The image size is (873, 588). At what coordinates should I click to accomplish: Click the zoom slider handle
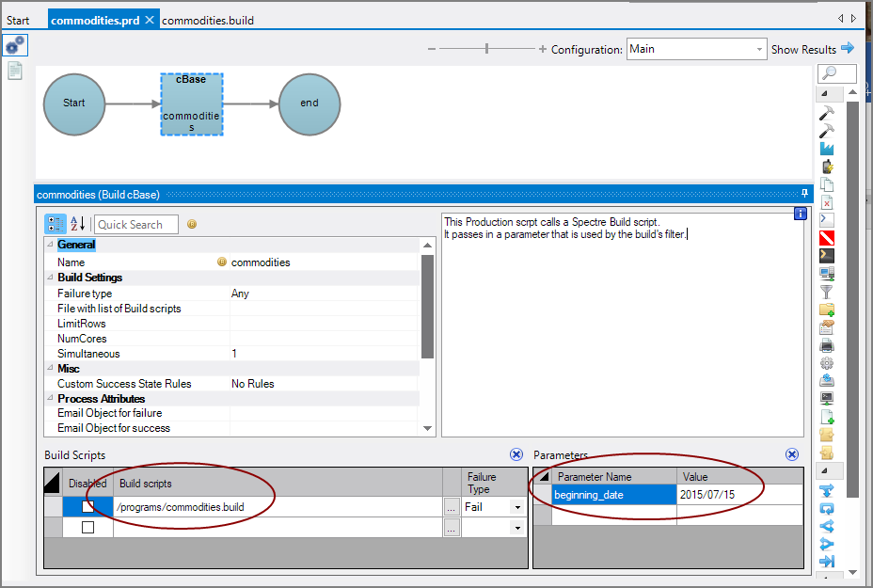[486, 48]
